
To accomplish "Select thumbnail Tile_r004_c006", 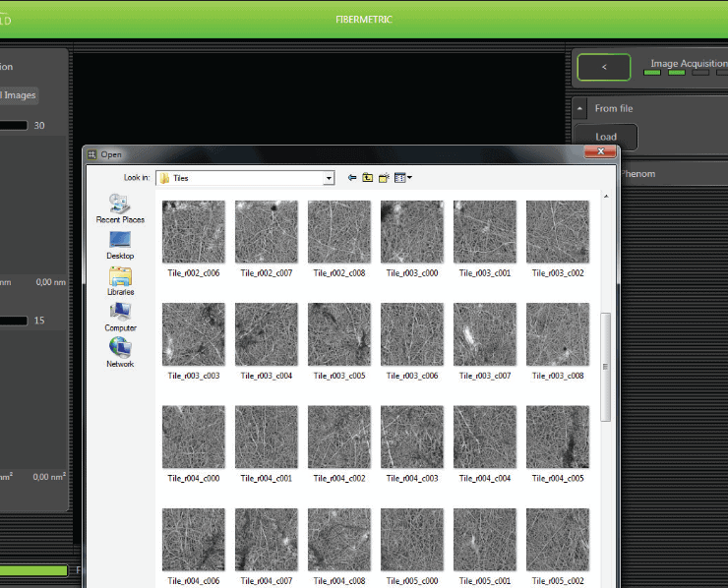I will [194, 539].
